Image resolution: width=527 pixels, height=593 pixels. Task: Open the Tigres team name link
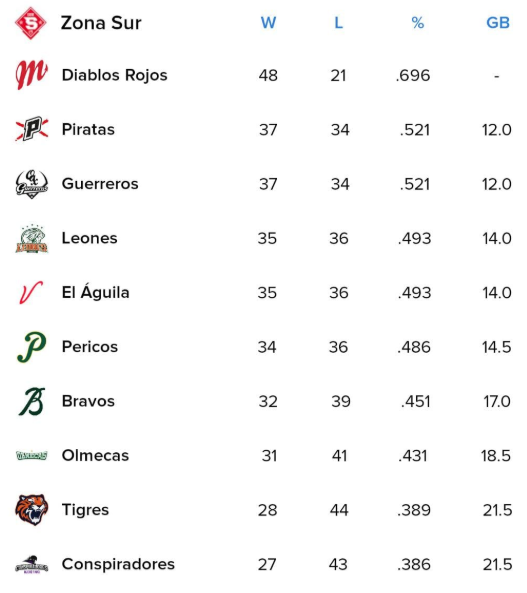pyautogui.click(x=86, y=510)
